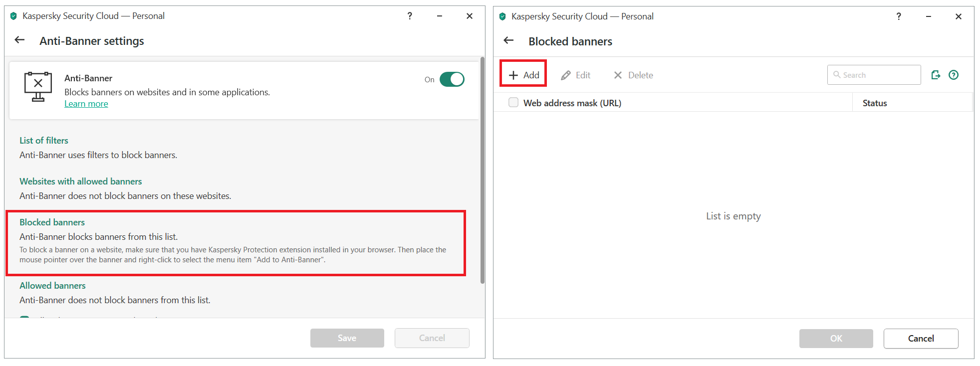Close the Anti-Banner settings window
The image size is (980, 366).
(470, 16)
